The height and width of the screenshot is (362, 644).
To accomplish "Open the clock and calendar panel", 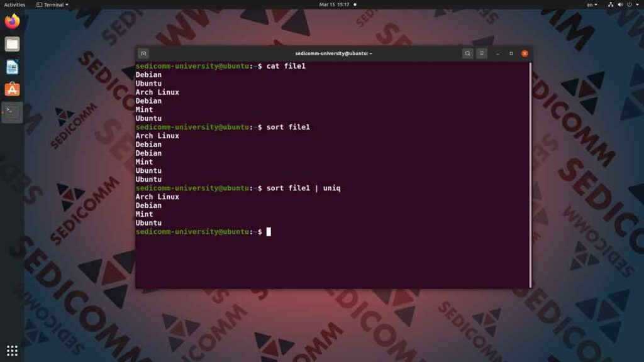I will coord(335,4).
